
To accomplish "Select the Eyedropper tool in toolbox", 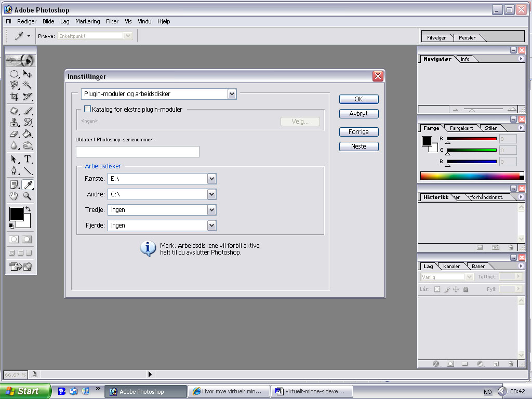I will coord(28,184).
